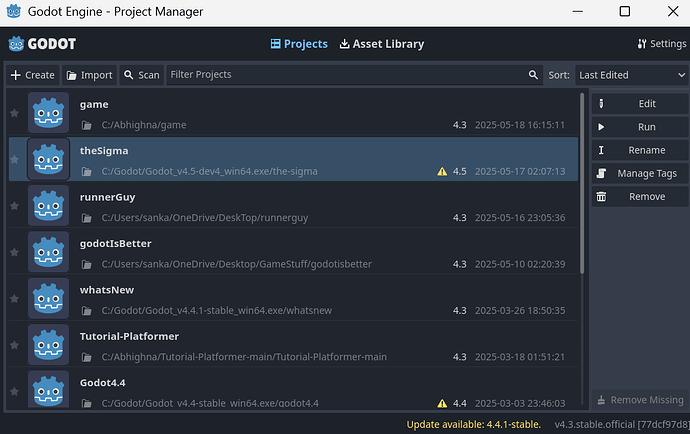Create a new project
Viewport: 690px width, 434px height.
tap(33, 75)
